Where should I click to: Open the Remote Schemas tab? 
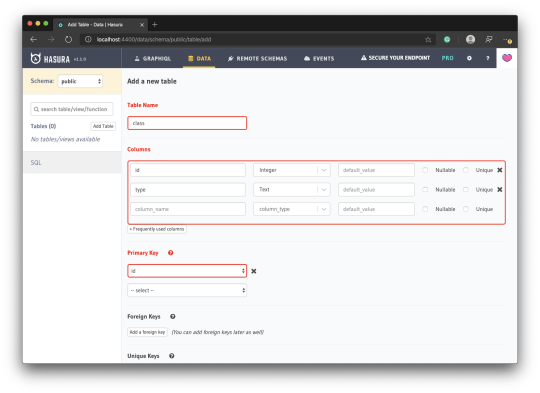click(x=257, y=59)
